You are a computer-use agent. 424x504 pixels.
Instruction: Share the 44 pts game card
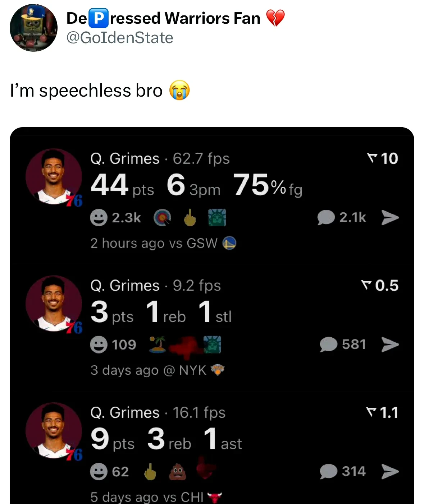[x=390, y=217]
